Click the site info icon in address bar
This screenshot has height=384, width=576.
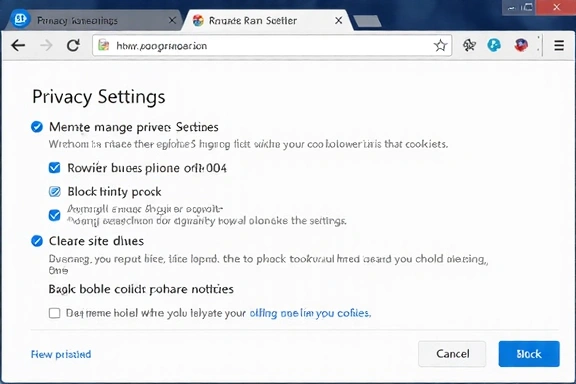pos(104,46)
